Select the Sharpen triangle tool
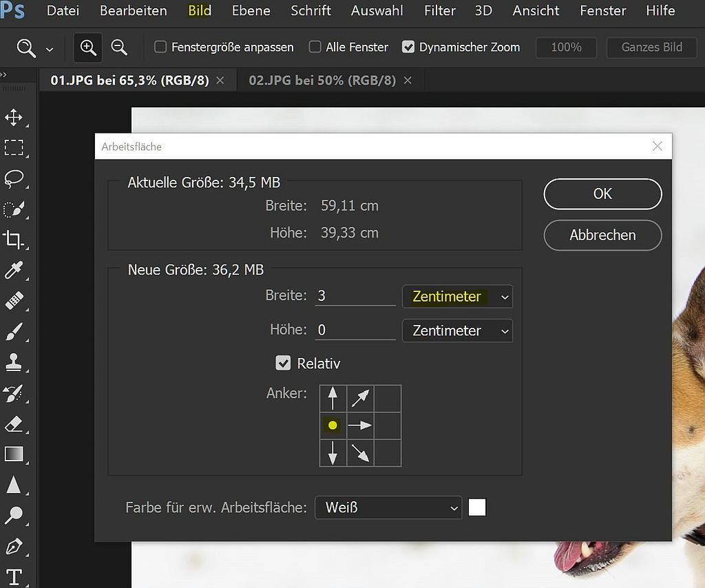 [x=14, y=485]
